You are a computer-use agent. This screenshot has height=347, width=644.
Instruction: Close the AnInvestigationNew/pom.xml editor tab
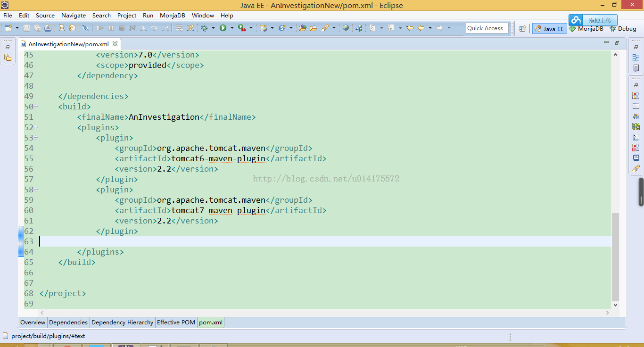pos(115,44)
